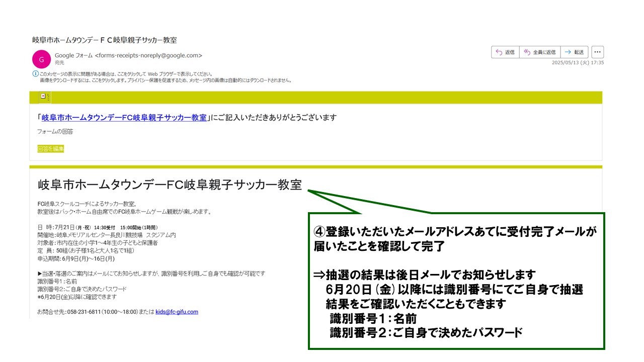Click the email subject line at top
The image size is (644, 362).
click(x=105, y=40)
